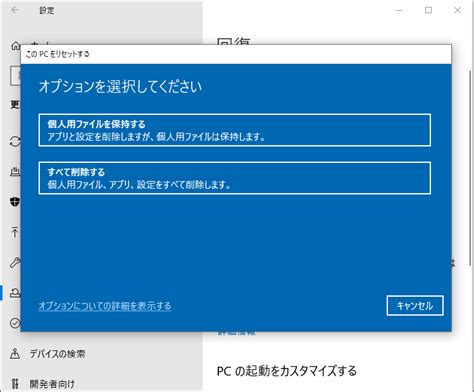
Task: Open オプションについての詳細を表示する link
Action: pyautogui.click(x=105, y=306)
